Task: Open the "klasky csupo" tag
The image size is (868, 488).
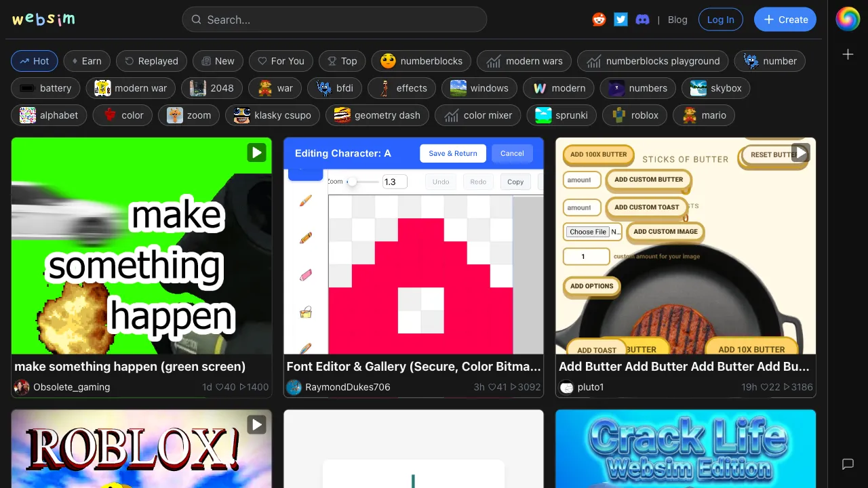Action: 273,115
